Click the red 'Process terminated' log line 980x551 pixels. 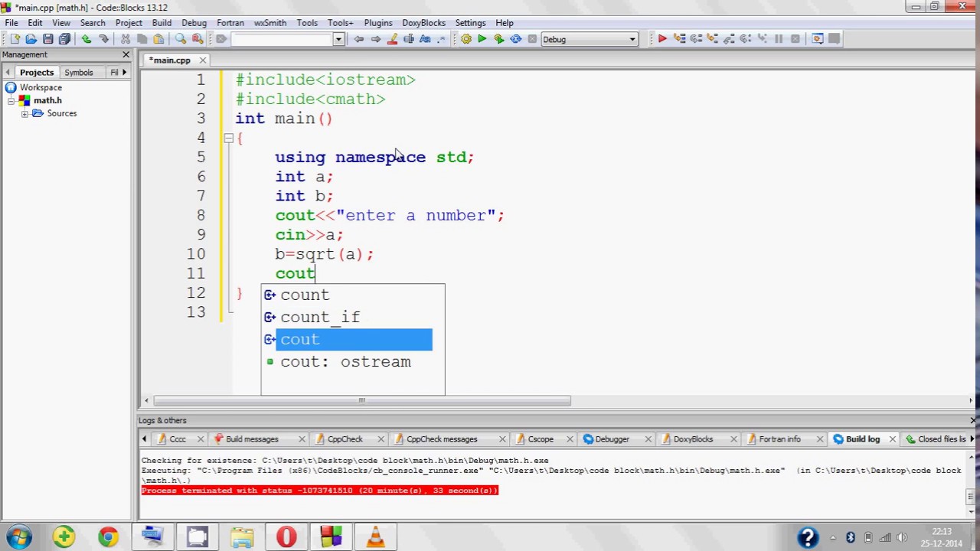319,491
